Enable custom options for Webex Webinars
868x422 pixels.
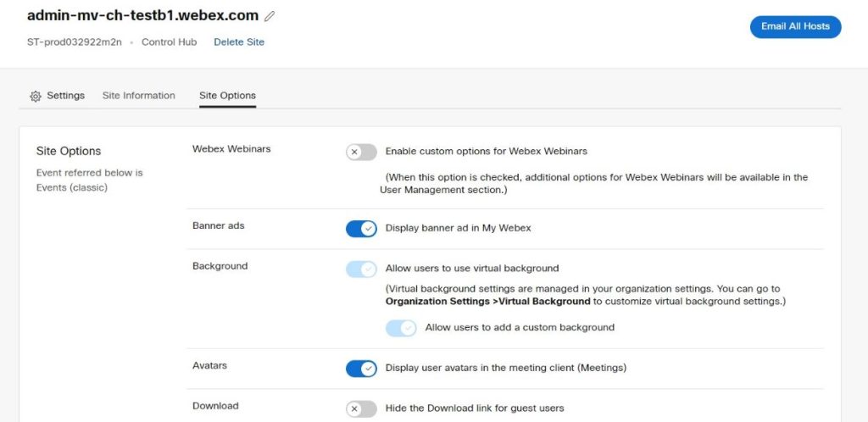pos(361,152)
